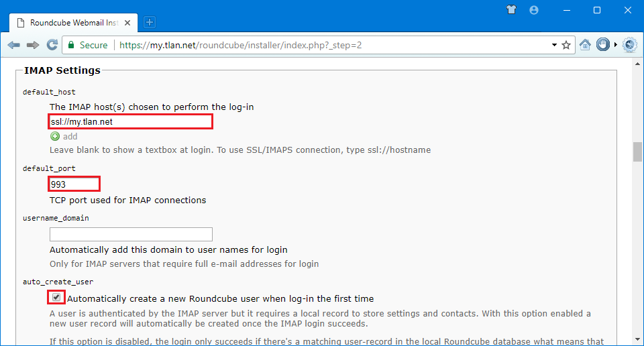Viewport: 644px width, 346px height.
Task: Open the Secure padlock site info
Action: coord(88,45)
